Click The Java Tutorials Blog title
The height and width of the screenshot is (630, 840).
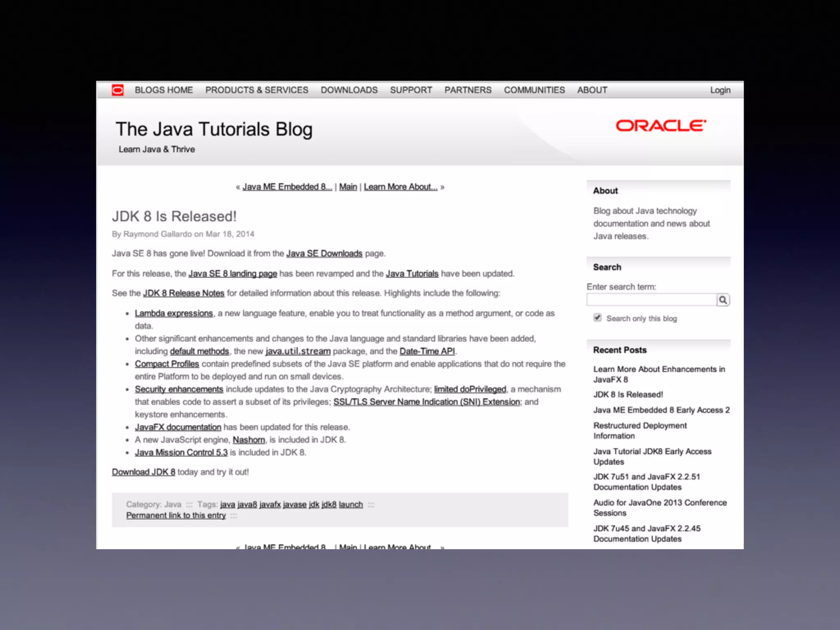(214, 130)
